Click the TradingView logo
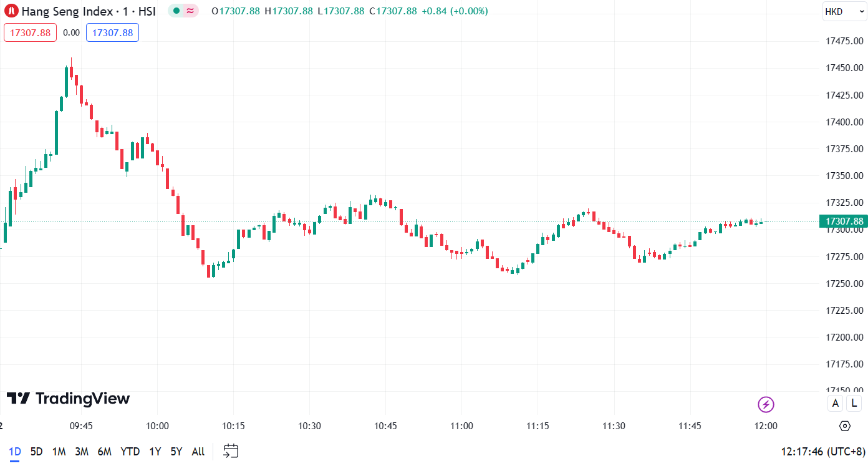This screenshot has height=466, width=868. click(69, 399)
